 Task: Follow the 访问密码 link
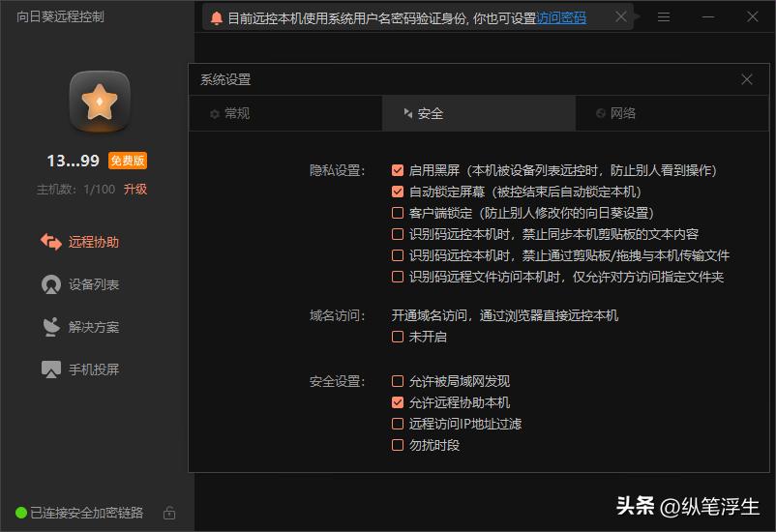point(561,18)
